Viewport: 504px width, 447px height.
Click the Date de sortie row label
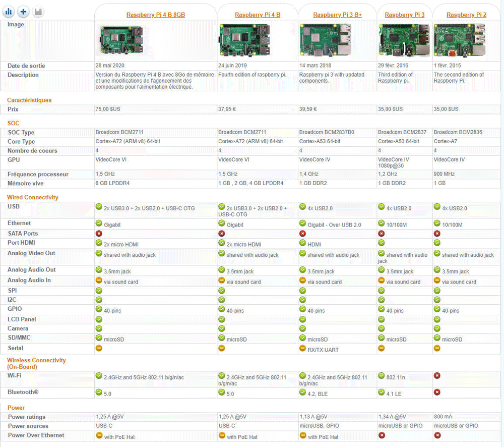coord(26,66)
